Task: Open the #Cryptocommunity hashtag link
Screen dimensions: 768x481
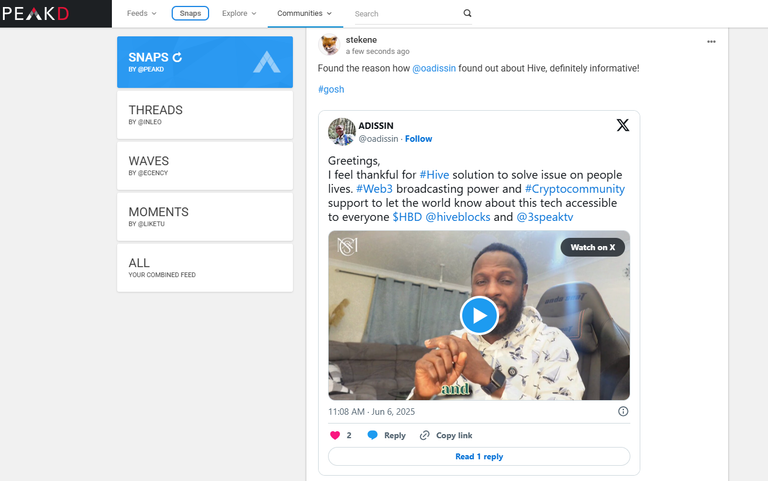Action: 575,189
